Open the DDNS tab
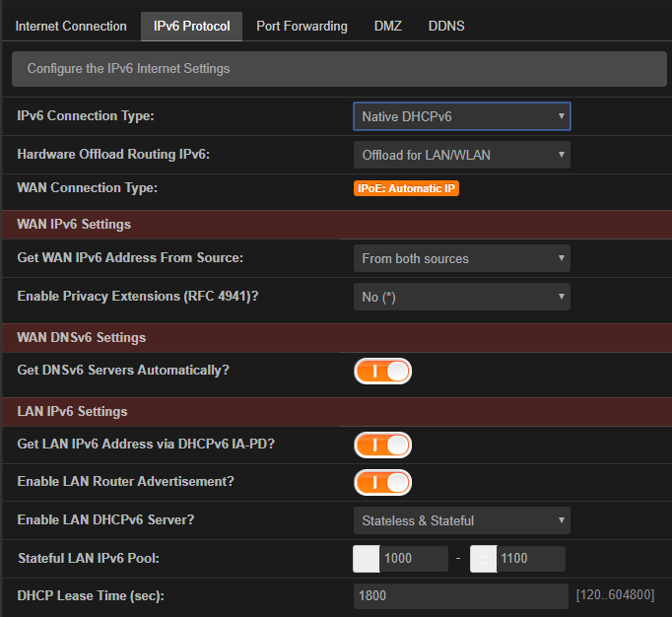 tap(446, 27)
